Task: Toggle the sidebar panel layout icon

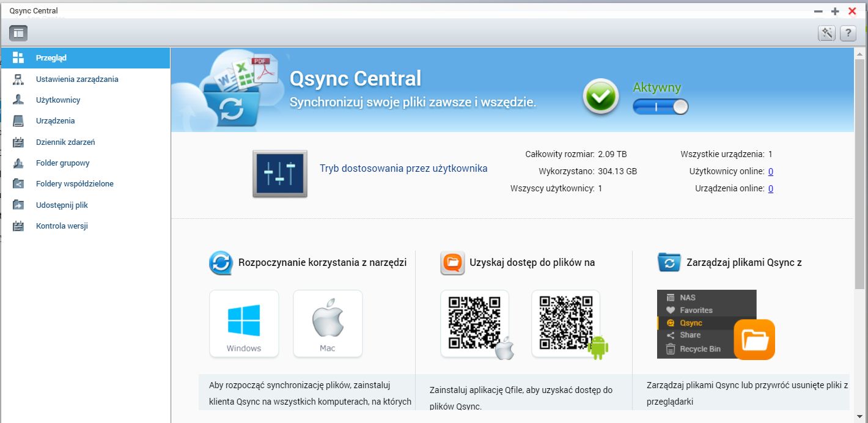Action: [x=18, y=33]
